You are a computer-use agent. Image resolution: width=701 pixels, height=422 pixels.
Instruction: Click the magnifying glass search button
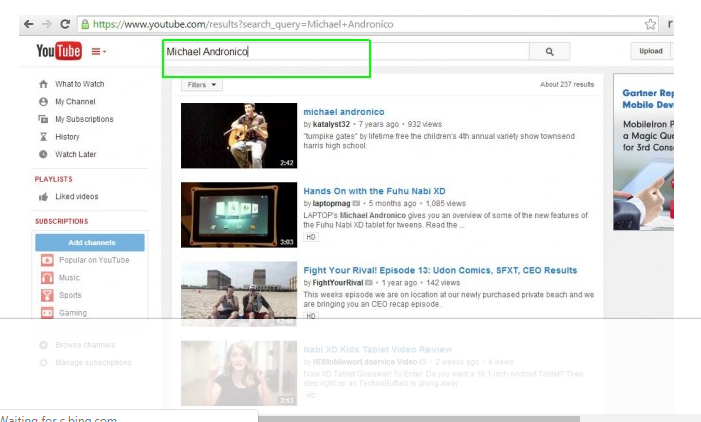(549, 51)
